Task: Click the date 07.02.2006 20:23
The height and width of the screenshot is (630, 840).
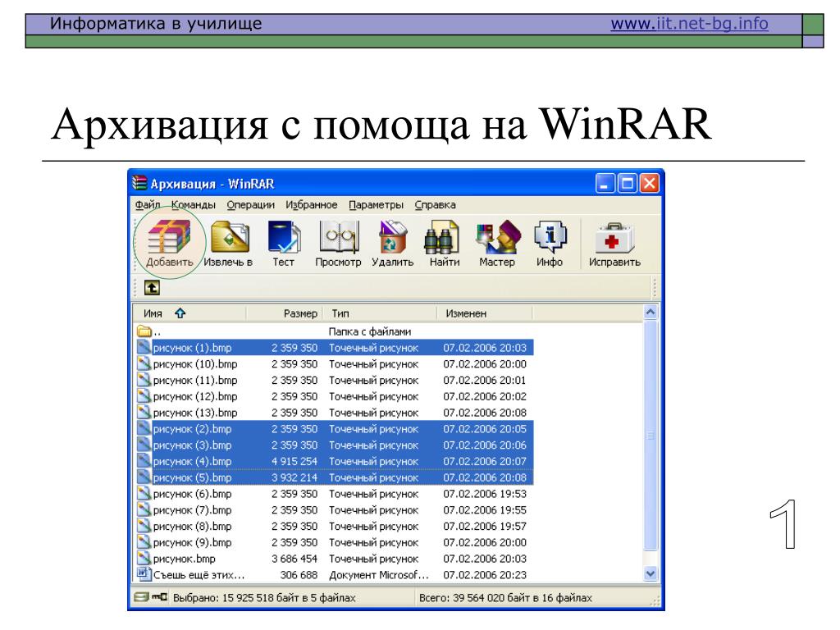Action: pos(485,575)
